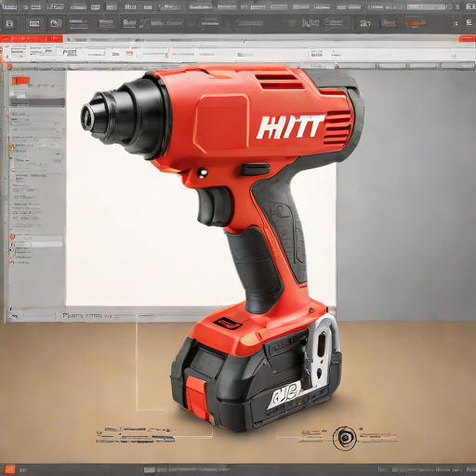Click the camera-like icon in dark toolbar

[55, 23]
